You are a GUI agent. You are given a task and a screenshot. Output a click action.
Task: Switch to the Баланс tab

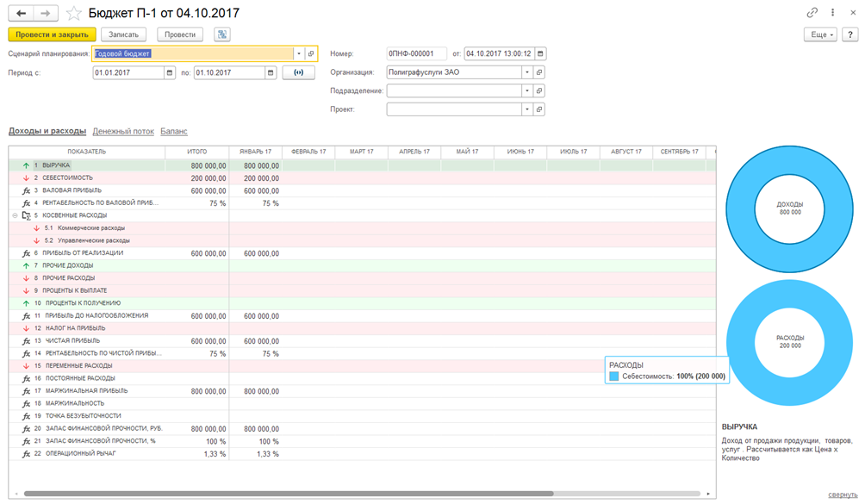[x=174, y=131]
